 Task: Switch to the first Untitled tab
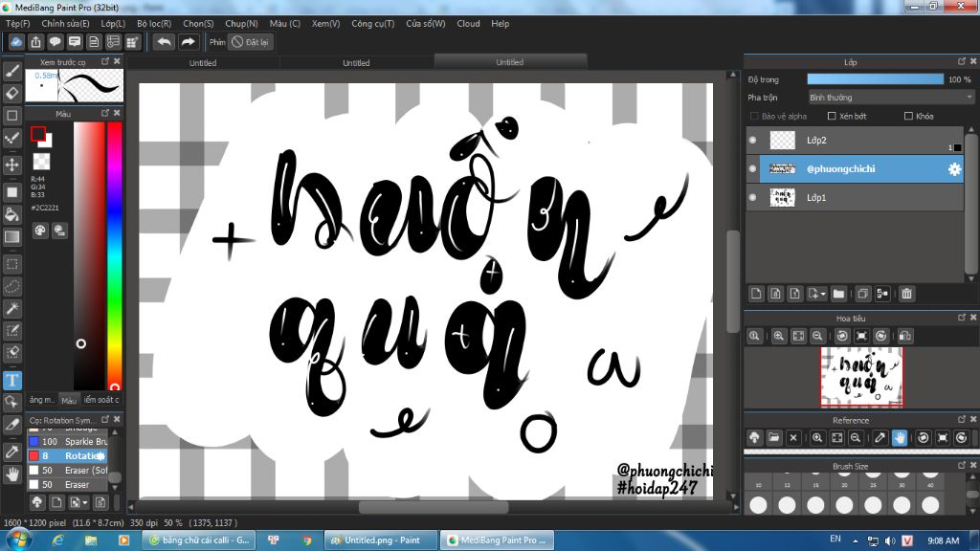(203, 62)
